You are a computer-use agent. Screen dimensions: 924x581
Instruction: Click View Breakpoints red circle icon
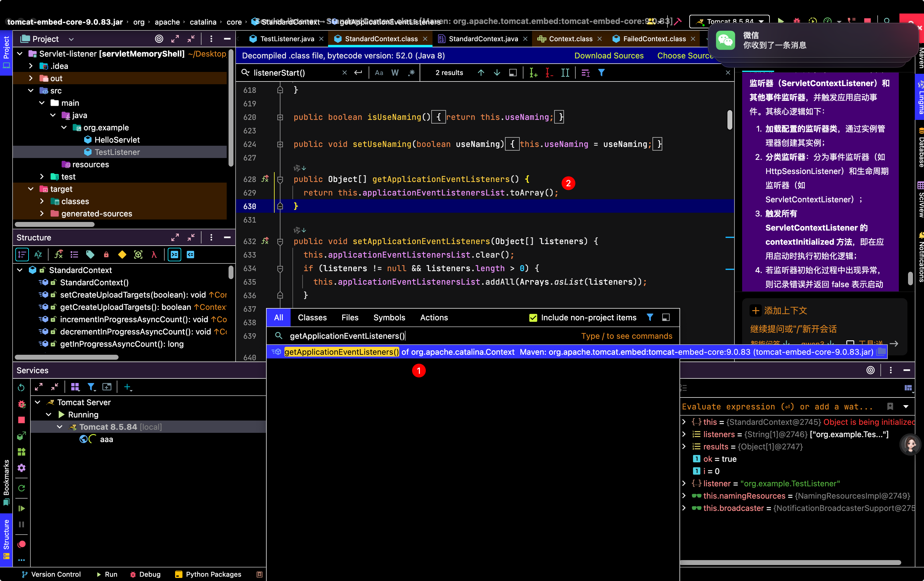coord(22,544)
